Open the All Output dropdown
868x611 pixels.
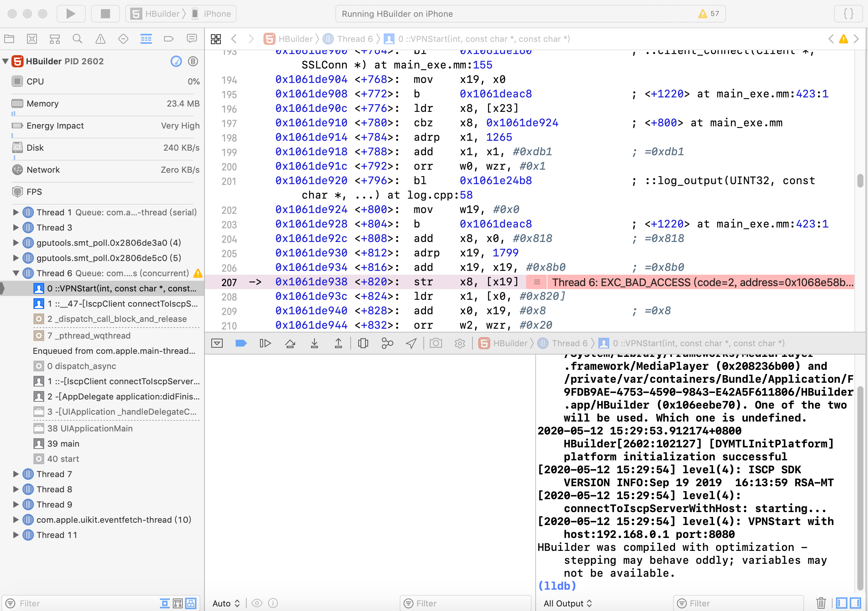[568, 603]
